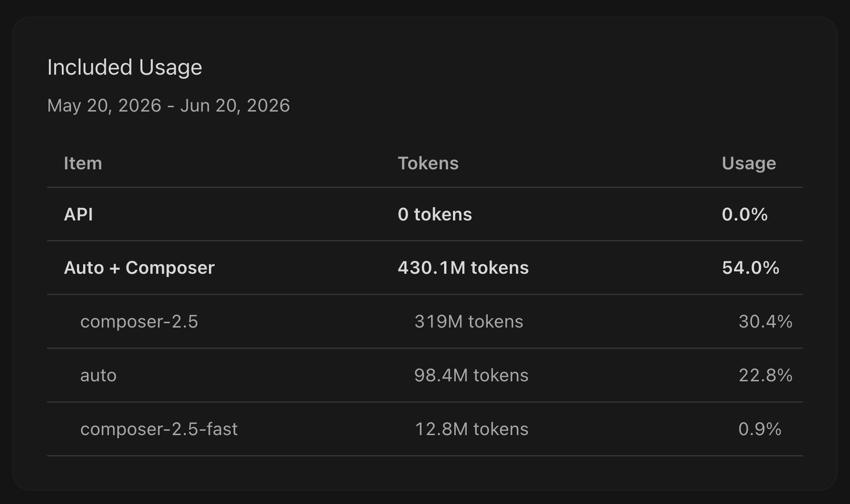Click the 30.4% usage value
Viewport: 850px width, 504px height.
[x=765, y=321]
